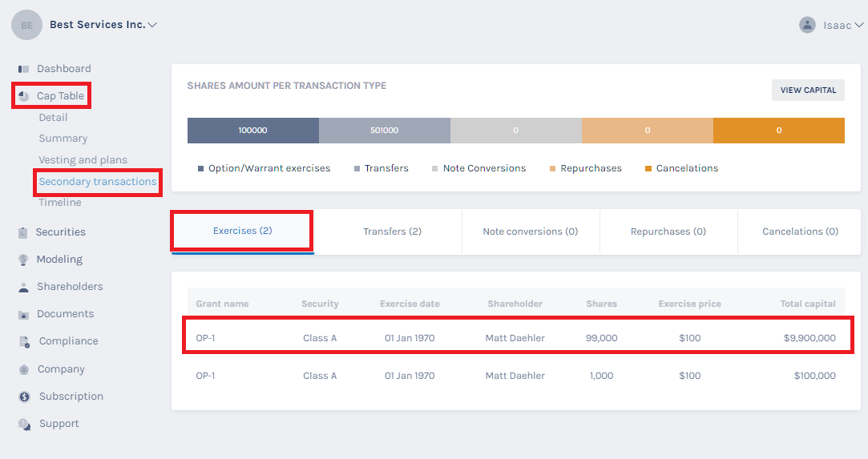
Task: Click the Option/Warrant exercises legend entry
Action: (x=264, y=168)
